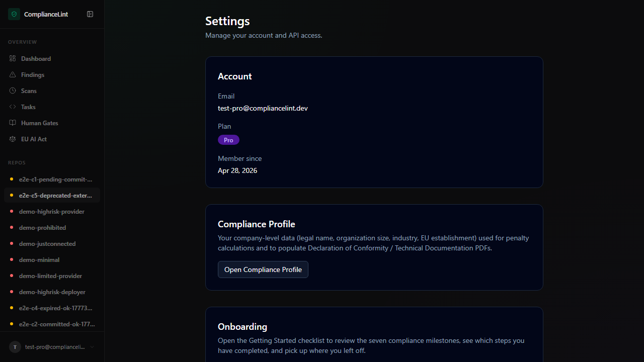Open the Compliance Profile button
This screenshot has width=644, height=362.
(x=263, y=269)
